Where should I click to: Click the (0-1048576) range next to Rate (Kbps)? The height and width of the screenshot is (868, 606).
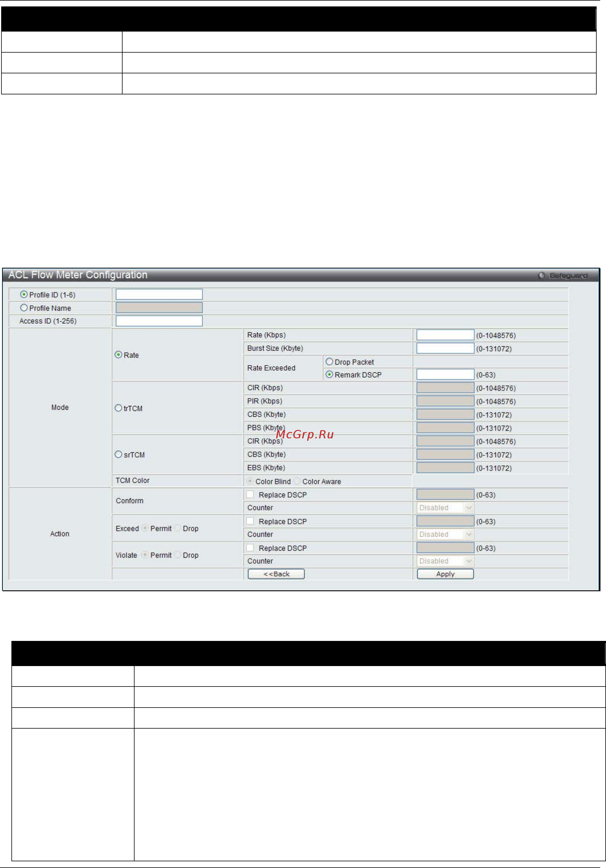495,335
